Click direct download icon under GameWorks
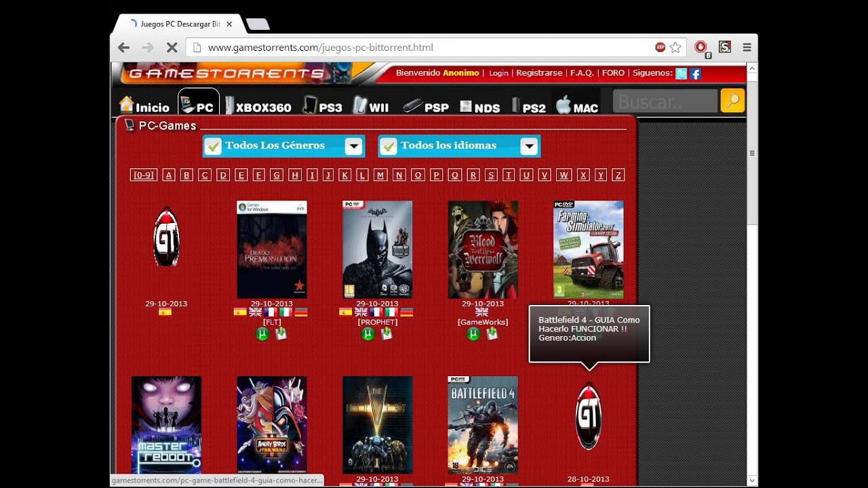 pos(492,333)
